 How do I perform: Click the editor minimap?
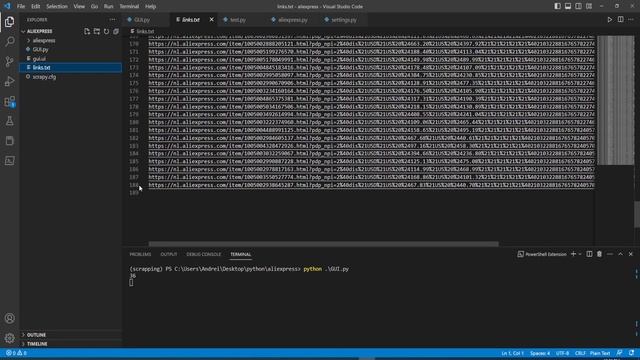point(616,100)
